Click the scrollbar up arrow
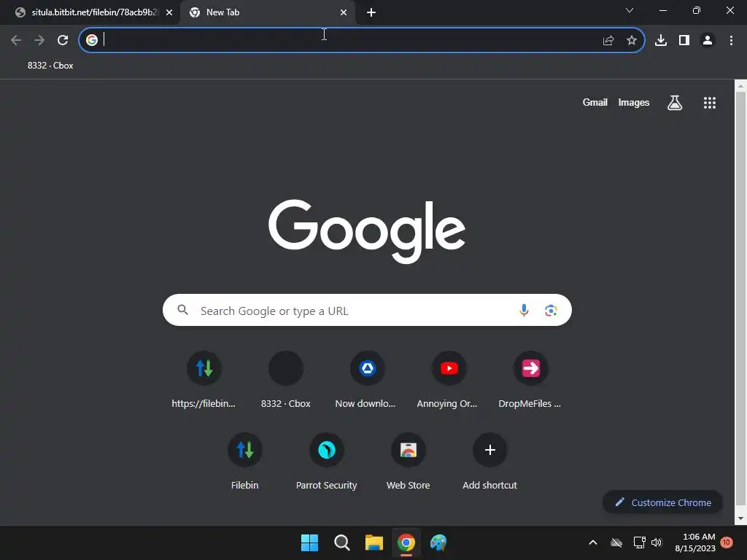The height and width of the screenshot is (560, 747). click(740, 86)
